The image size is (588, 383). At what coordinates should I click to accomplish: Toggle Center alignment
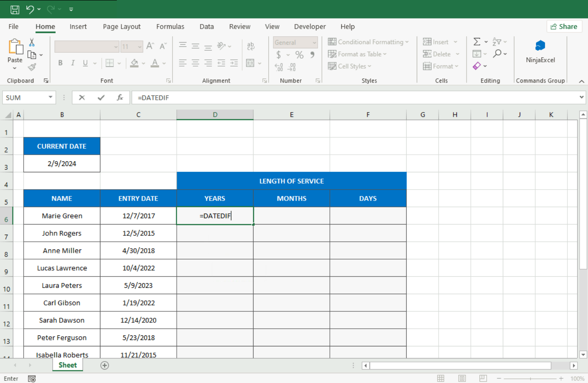(195, 63)
